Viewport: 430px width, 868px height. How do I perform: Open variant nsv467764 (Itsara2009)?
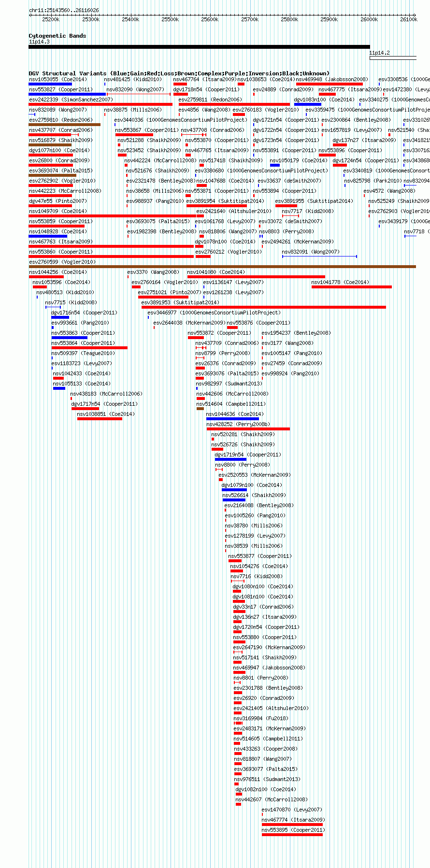pos(205,79)
